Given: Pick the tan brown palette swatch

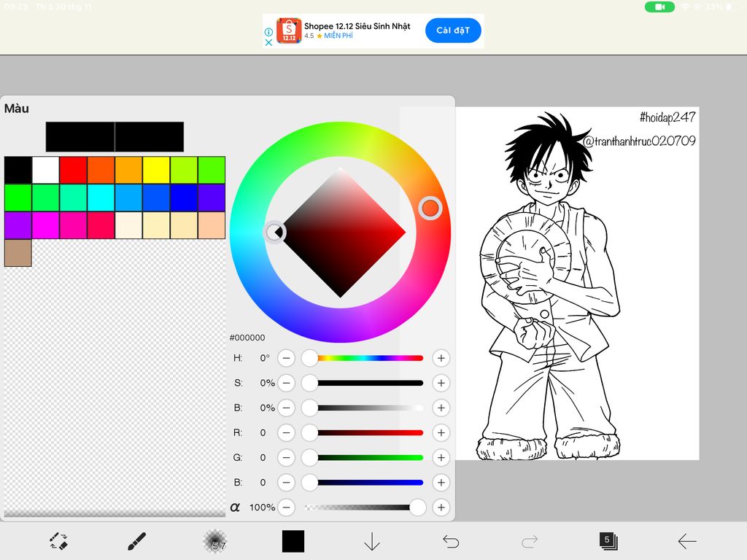Looking at the screenshot, I should pyautogui.click(x=18, y=253).
